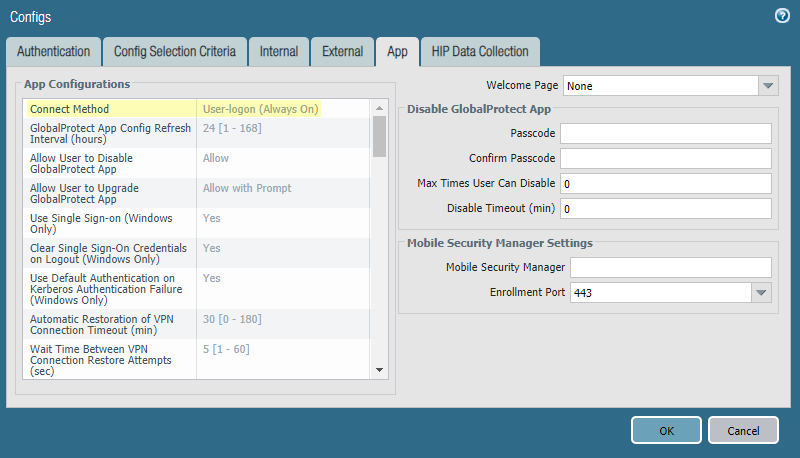Go to the Internal tab
800x458 pixels.
[x=279, y=52]
